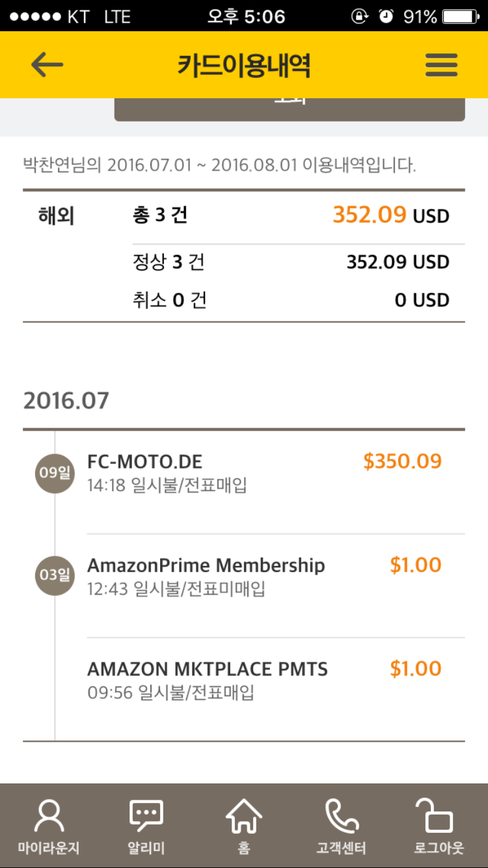This screenshot has height=868, width=488.
Task: Tap the $350.09 amount
Action: 402,461
